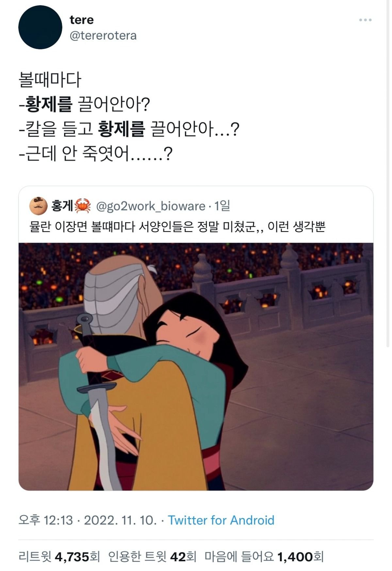Image resolution: width=392 pixels, height=571 pixels.
Task: Click the date 2022. 11. 10.
Action: [x=121, y=520]
